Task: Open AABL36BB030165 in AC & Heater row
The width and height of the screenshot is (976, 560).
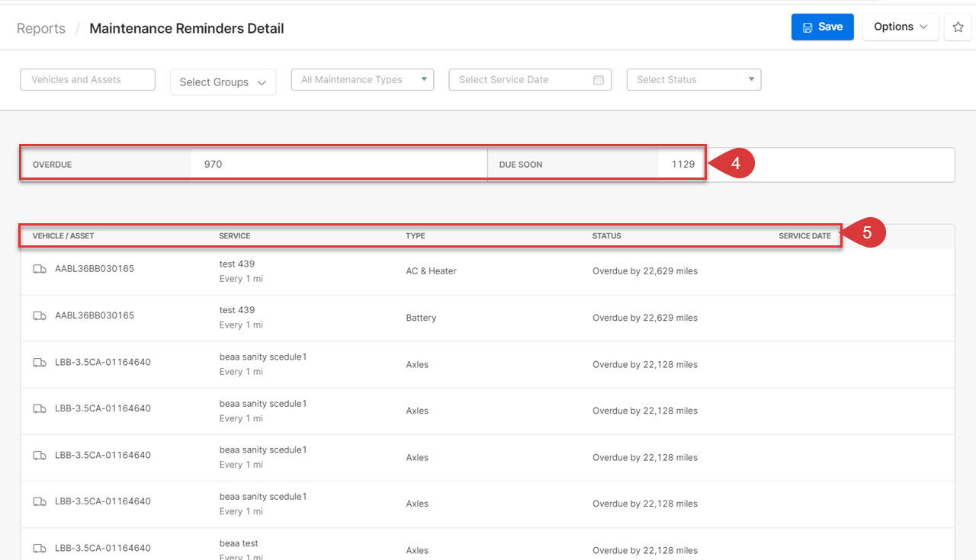Action: coord(95,269)
